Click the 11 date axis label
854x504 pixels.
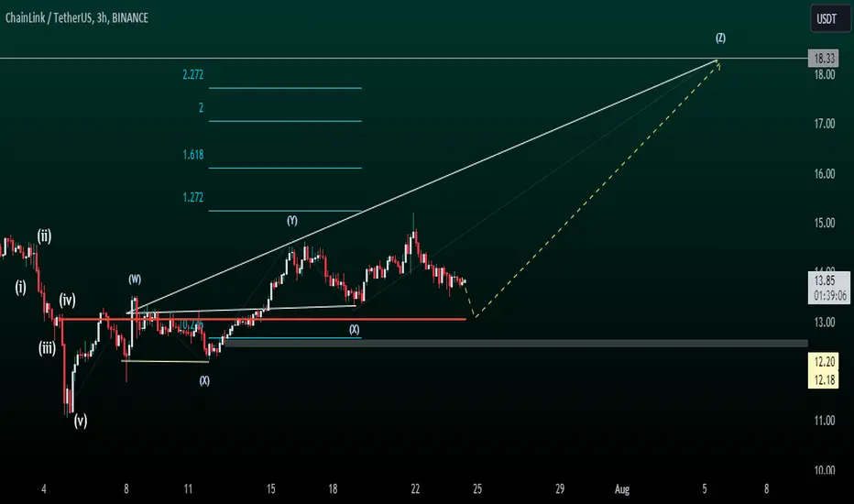point(188,489)
